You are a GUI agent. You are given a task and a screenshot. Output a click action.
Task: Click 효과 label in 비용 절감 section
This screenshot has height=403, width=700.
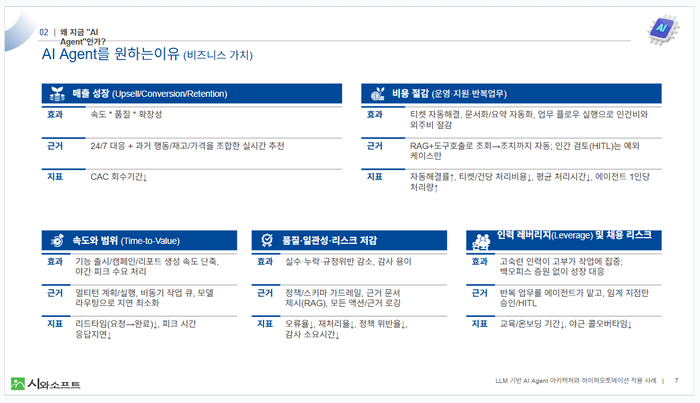click(375, 115)
